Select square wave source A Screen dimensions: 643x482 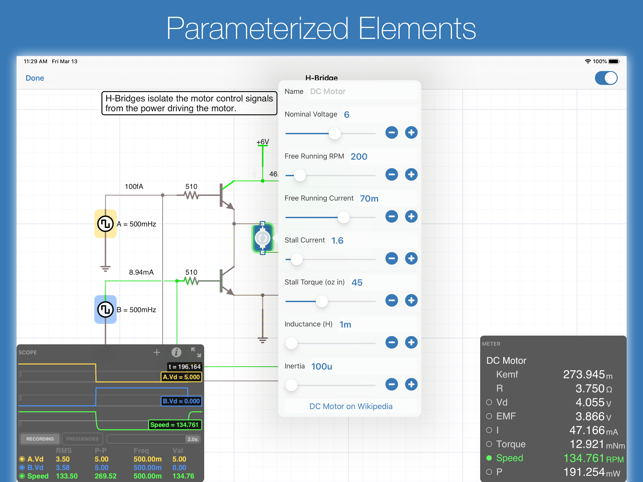tap(105, 224)
